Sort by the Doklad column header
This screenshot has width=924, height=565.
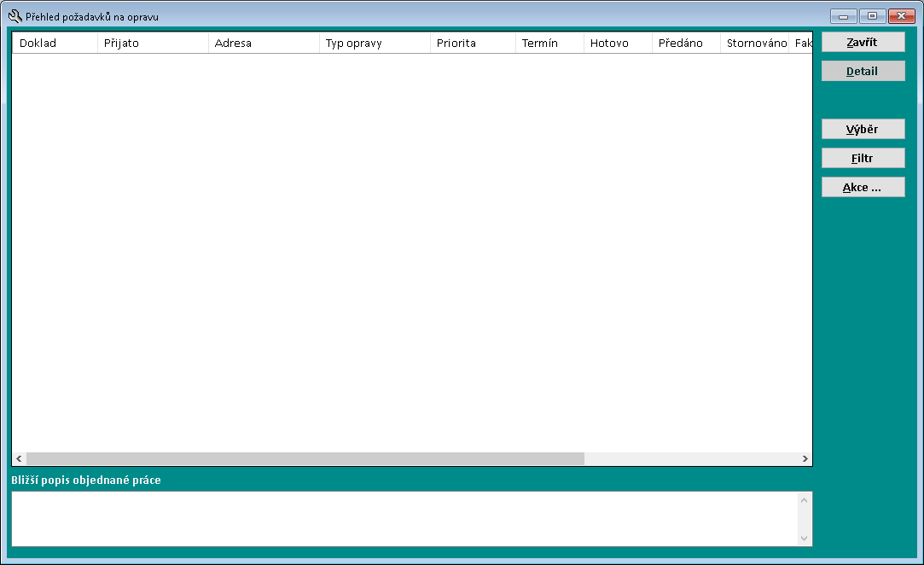[55, 44]
